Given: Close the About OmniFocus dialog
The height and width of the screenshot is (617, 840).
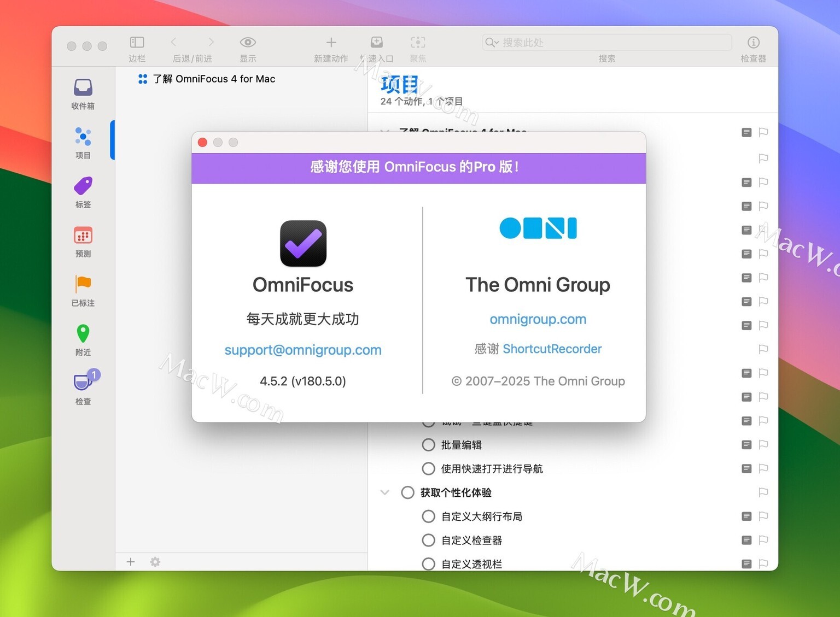Looking at the screenshot, I should (202, 142).
